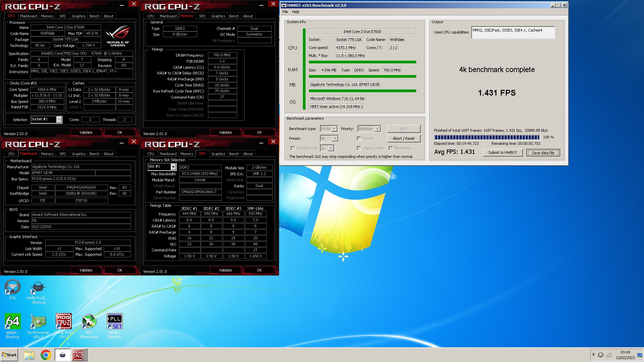Open the File menu in HWBOT
644x362 pixels.
click(x=285, y=12)
